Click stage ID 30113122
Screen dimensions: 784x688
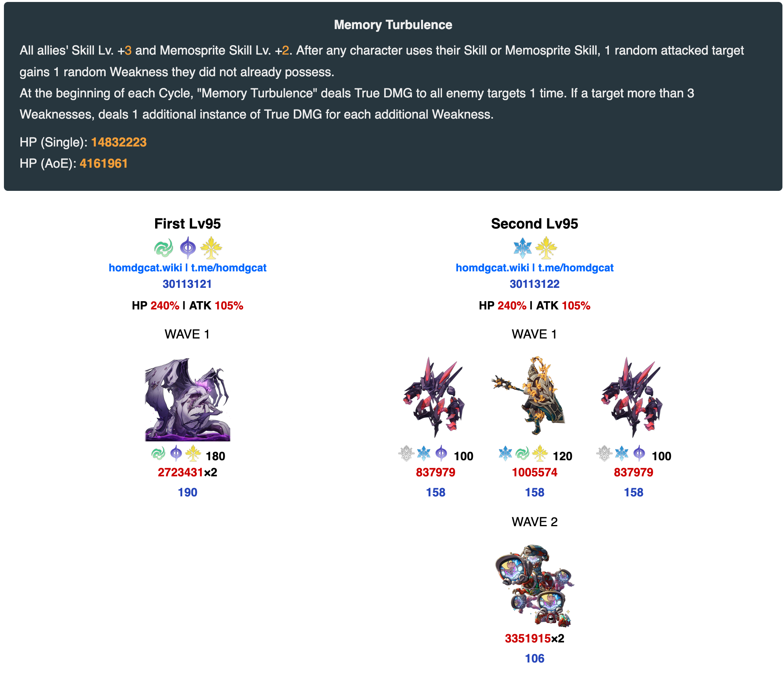pyautogui.click(x=535, y=284)
